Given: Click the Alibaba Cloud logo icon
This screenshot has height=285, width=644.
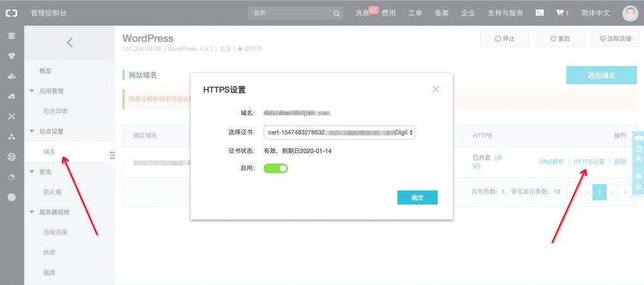Looking at the screenshot, I should pyautogui.click(x=11, y=13).
